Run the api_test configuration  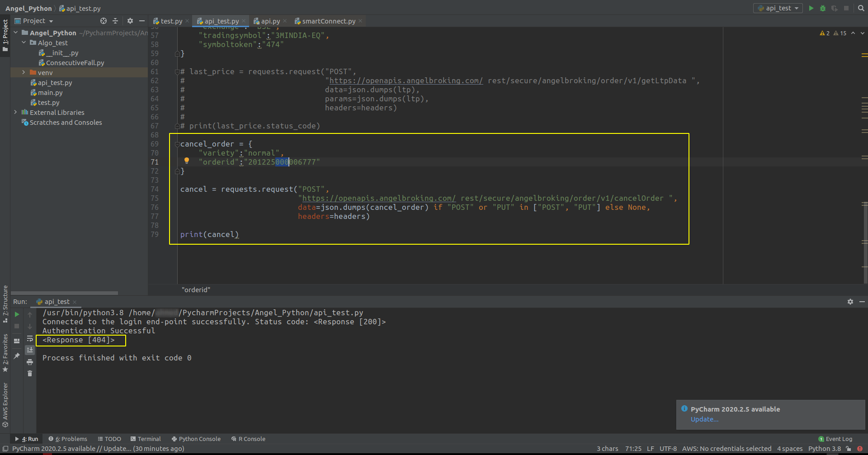(x=811, y=8)
